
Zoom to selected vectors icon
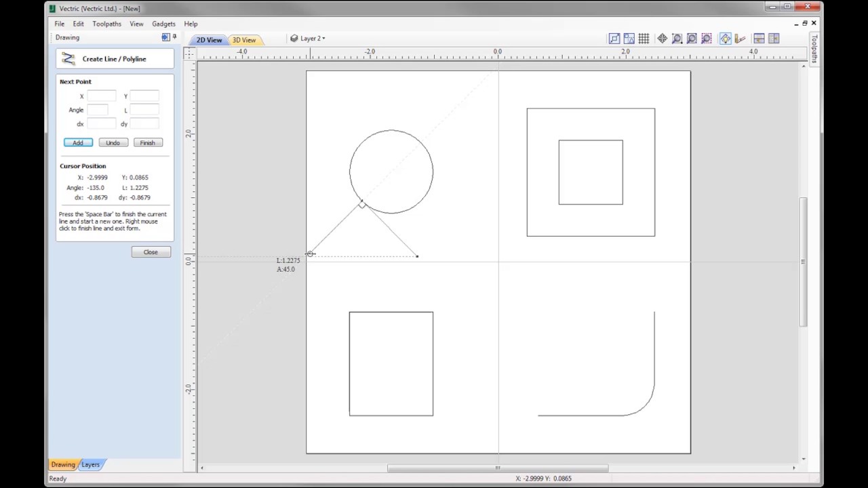tap(706, 39)
